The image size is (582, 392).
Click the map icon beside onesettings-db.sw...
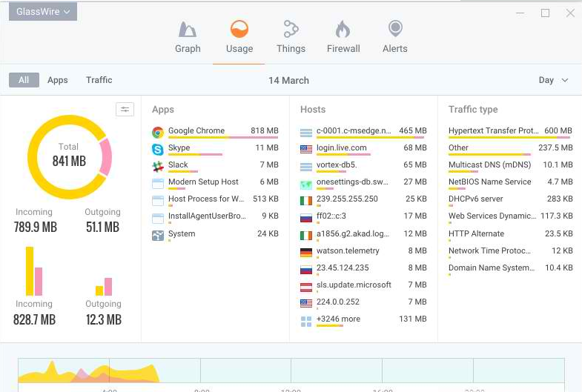click(306, 184)
